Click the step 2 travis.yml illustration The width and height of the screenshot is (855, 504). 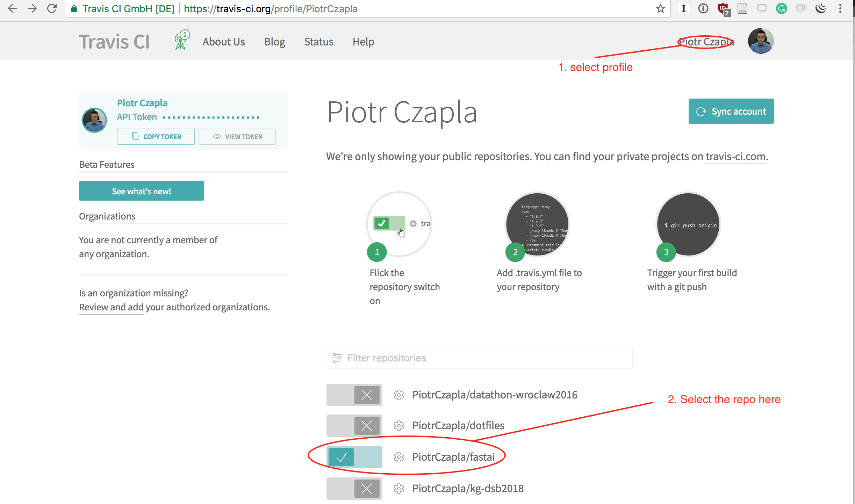click(x=538, y=224)
